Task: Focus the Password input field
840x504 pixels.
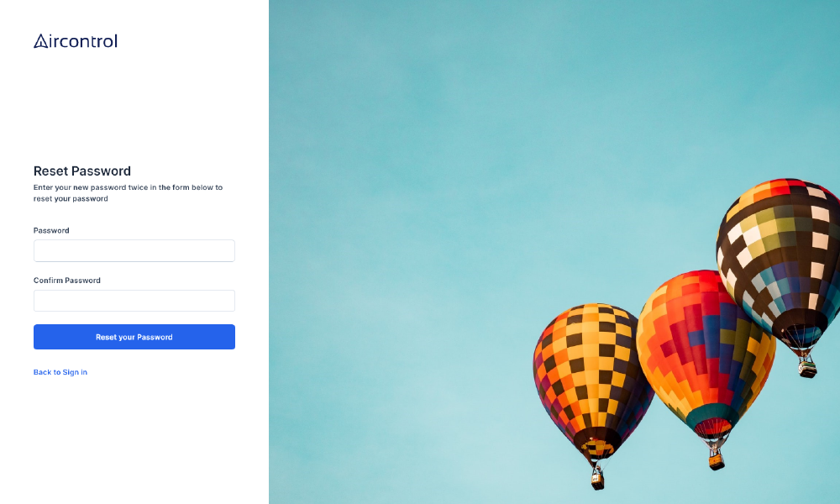Action: click(134, 250)
